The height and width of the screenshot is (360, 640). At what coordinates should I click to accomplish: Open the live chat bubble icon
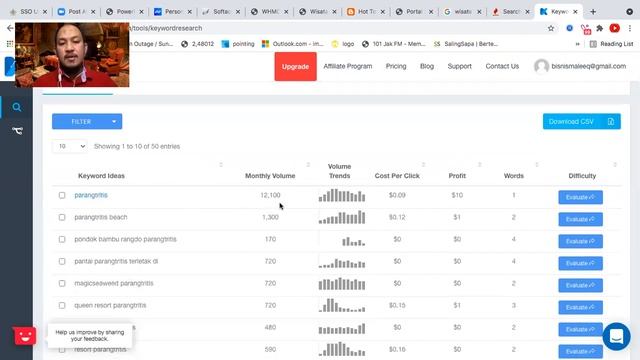(x=616, y=337)
